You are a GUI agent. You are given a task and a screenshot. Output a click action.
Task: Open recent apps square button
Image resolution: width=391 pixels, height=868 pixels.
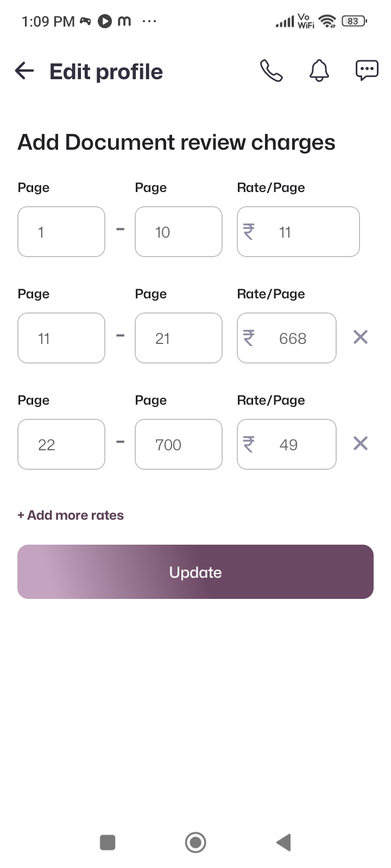[108, 843]
